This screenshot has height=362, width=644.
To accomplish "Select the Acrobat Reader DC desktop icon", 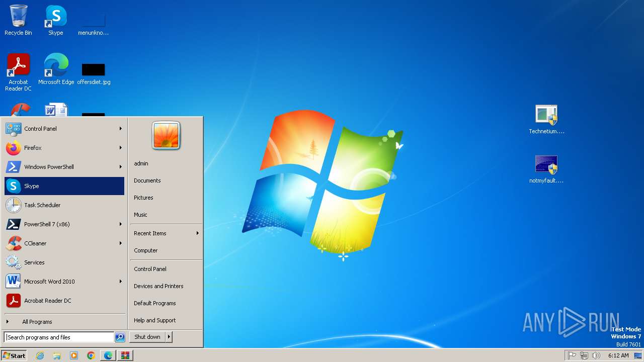I will click(x=18, y=72).
